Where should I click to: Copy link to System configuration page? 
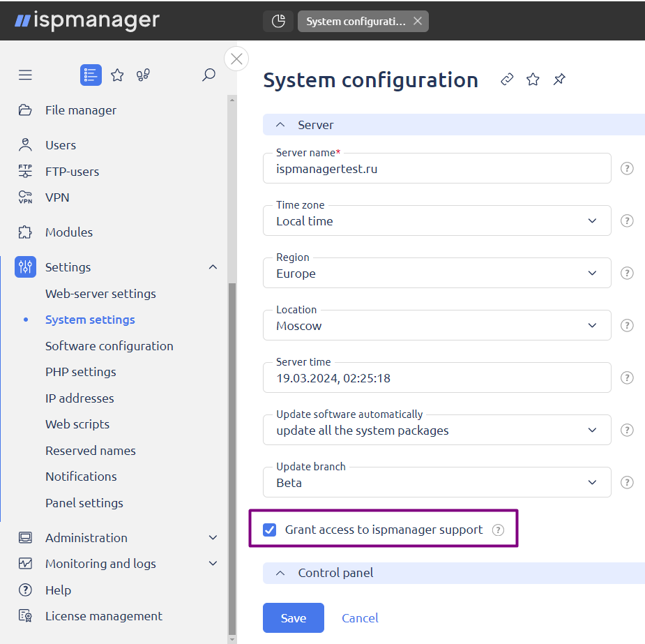[507, 79]
